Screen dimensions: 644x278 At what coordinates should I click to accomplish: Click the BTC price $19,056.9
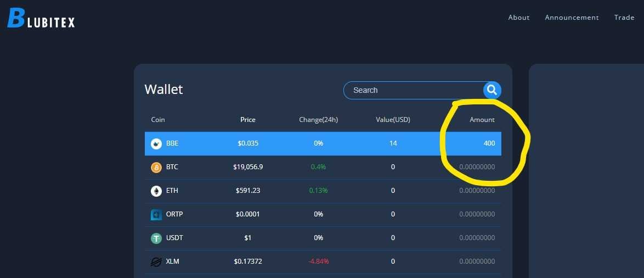pos(247,167)
